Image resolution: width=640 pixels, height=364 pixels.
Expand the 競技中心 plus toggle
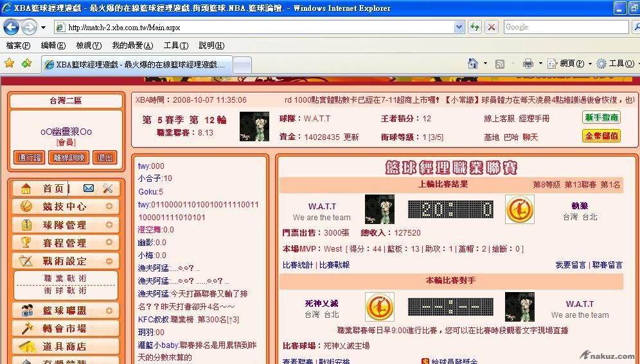click(109, 206)
